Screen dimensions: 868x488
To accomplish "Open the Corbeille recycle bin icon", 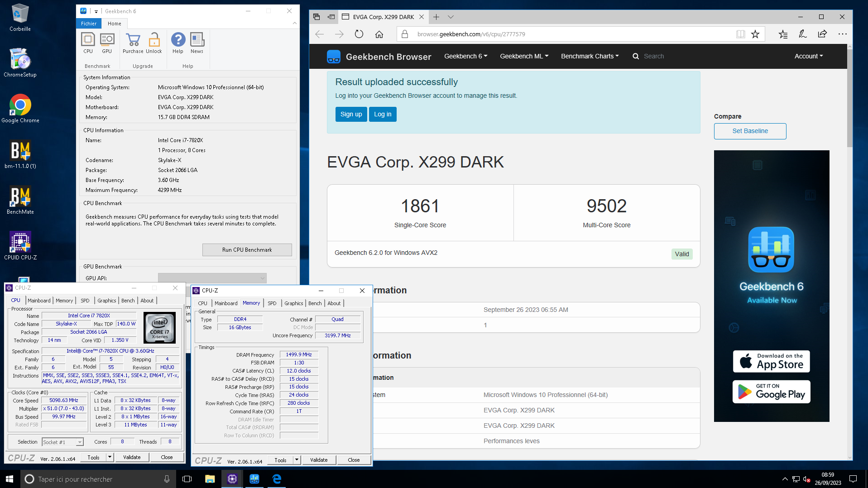I will (20, 17).
